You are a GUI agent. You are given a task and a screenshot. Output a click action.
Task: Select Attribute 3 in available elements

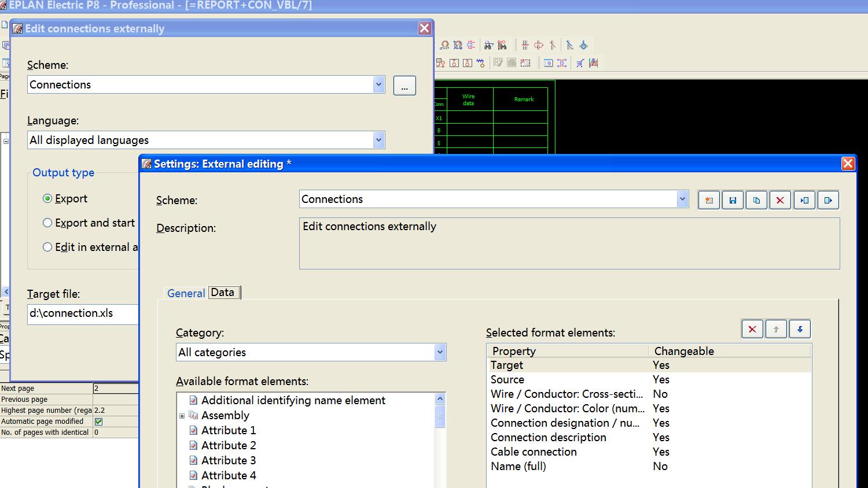(x=229, y=460)
